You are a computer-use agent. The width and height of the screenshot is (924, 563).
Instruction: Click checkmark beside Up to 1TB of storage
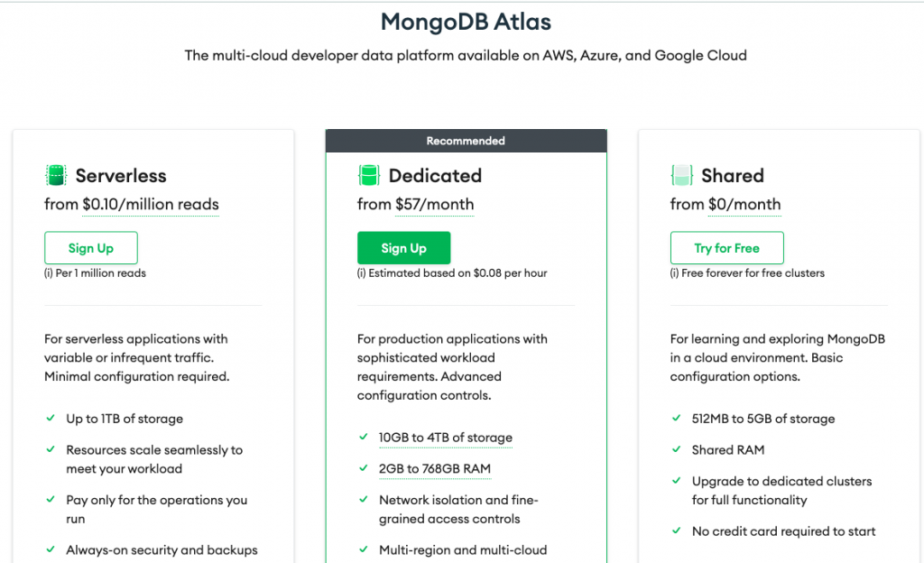pos(51,418)
